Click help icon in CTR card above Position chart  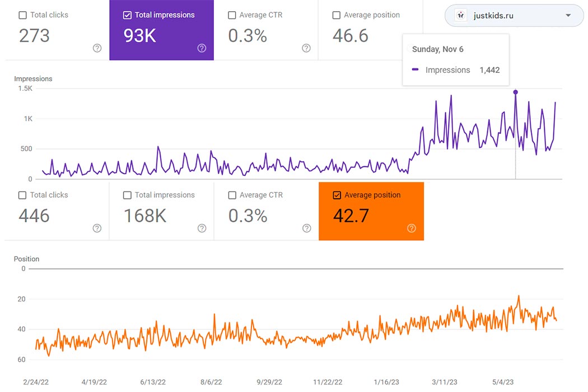tap(306, 228)
